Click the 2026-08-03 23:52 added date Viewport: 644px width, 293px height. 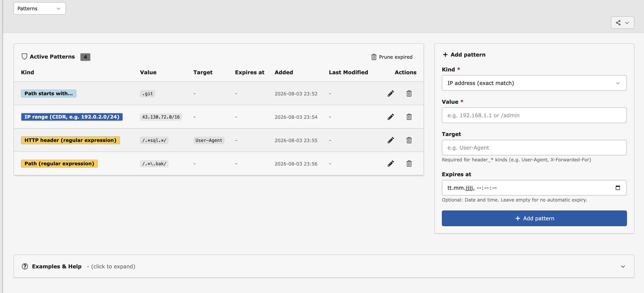(x=296, y=94)
